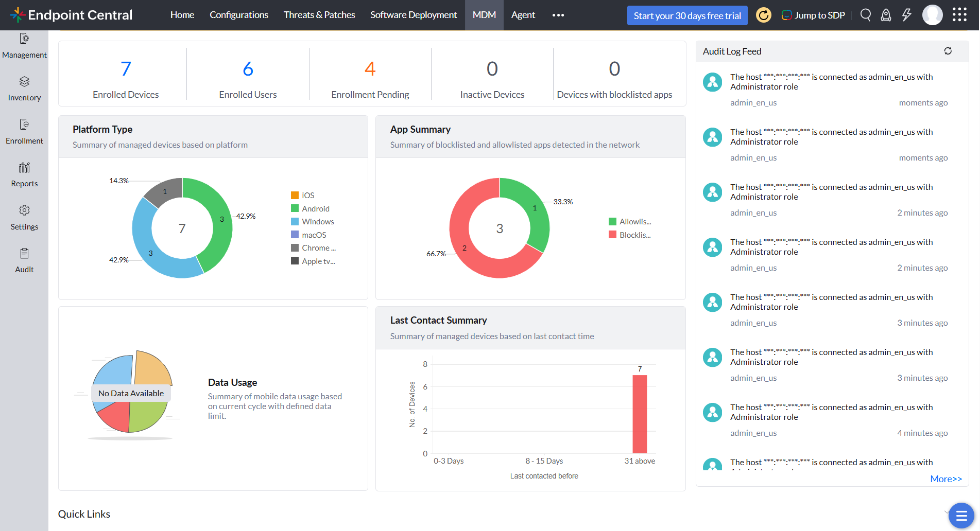Click the yellow circular refresh icon in header

click(763, 15)
